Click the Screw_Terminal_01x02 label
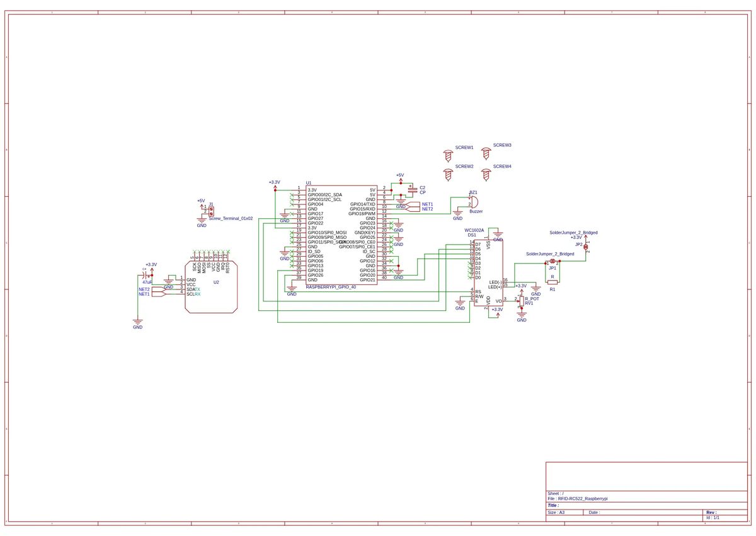 pyautogui.click(x=231, y=218)
